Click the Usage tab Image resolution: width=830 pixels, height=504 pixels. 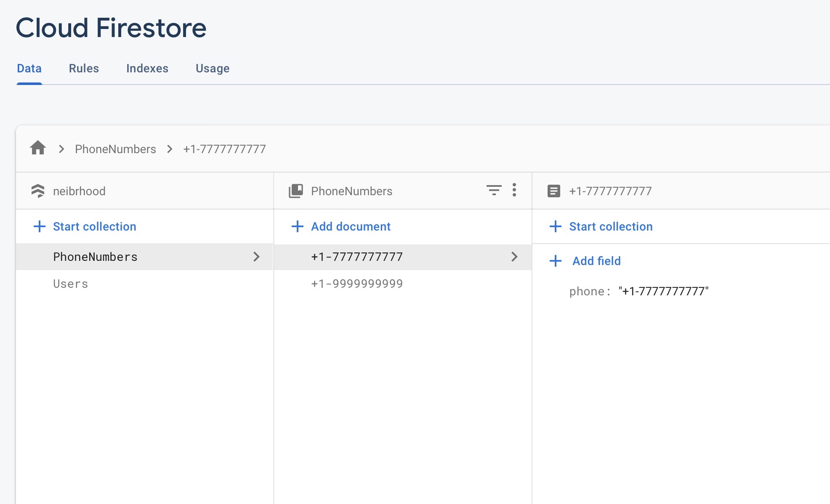tap(213, 68)
